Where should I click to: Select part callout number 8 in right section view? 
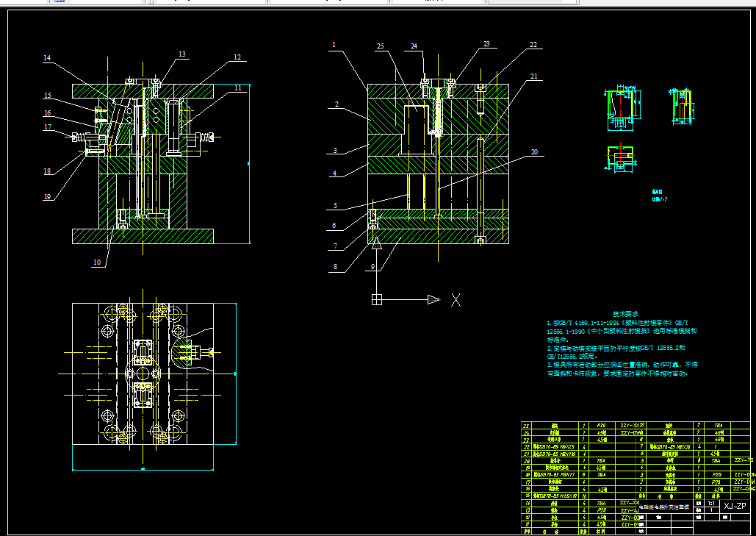click(x=335, y=266)
